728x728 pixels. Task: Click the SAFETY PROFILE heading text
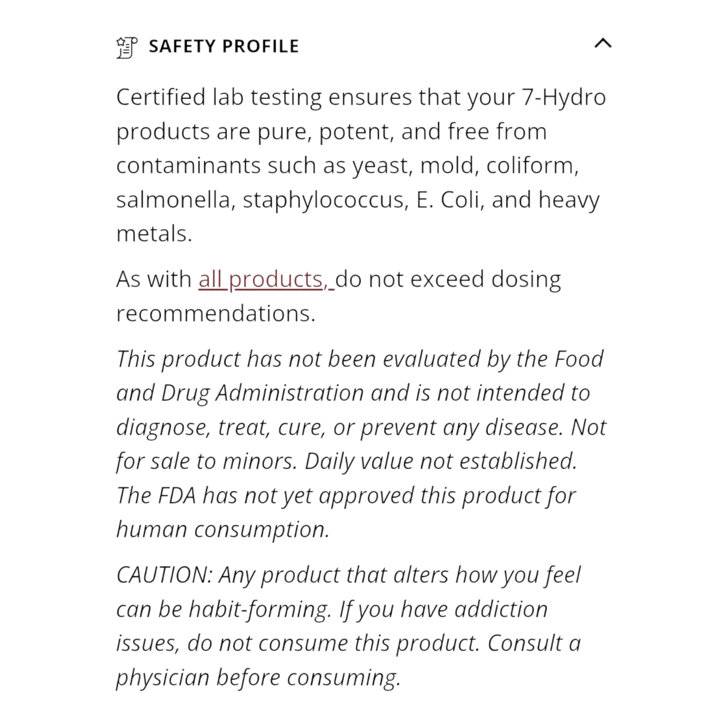click(x=224, y=46)
